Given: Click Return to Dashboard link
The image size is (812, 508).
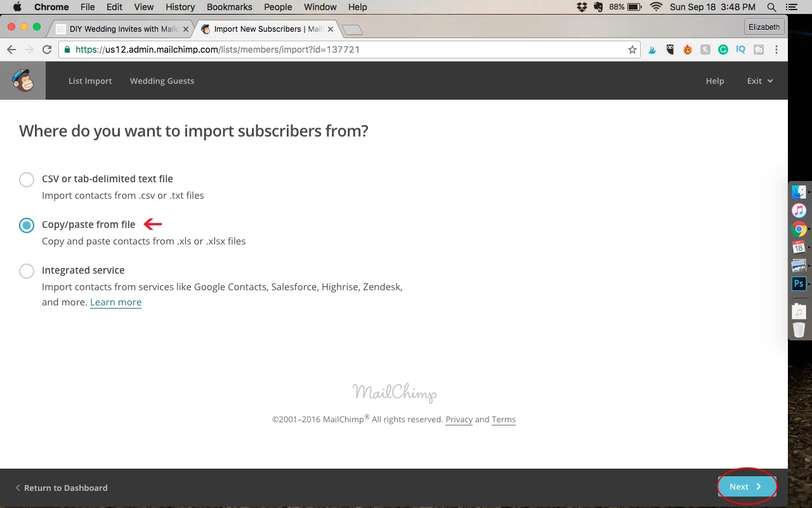Looking at the screenshot, I should pos(62,488).
